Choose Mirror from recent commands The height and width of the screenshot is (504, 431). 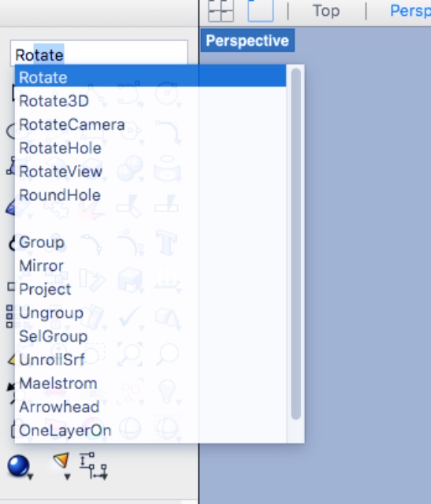pyautogui.click(x=150, y=265)
